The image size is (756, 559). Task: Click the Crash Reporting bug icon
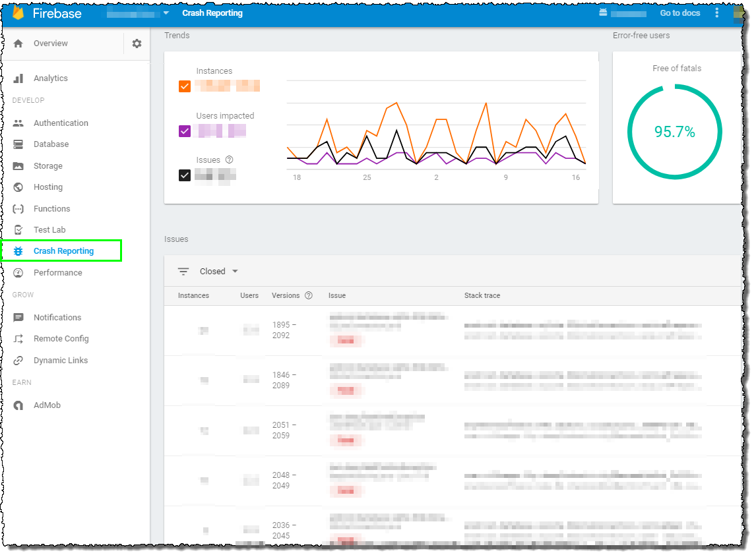click(18, 252)
